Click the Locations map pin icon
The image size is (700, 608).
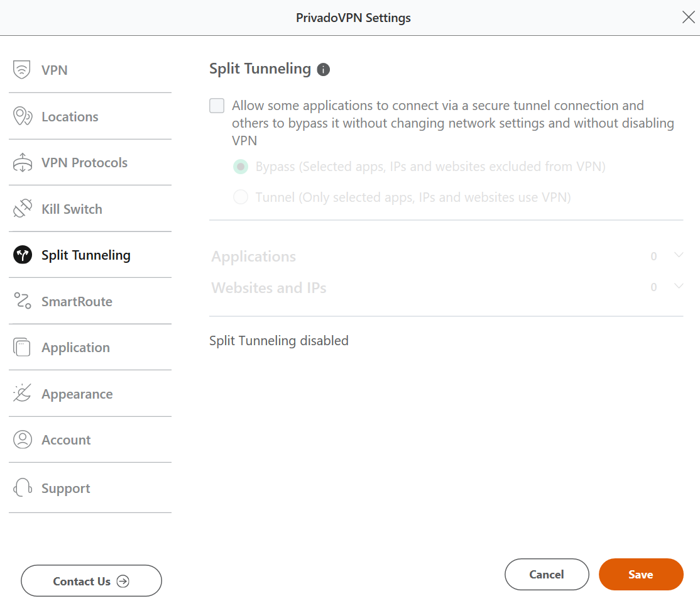tap(23, 116)
